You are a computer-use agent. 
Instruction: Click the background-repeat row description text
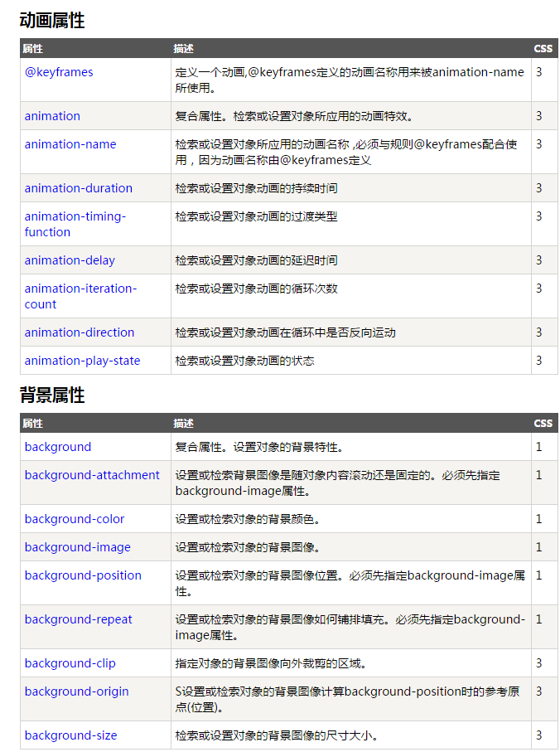350,628
